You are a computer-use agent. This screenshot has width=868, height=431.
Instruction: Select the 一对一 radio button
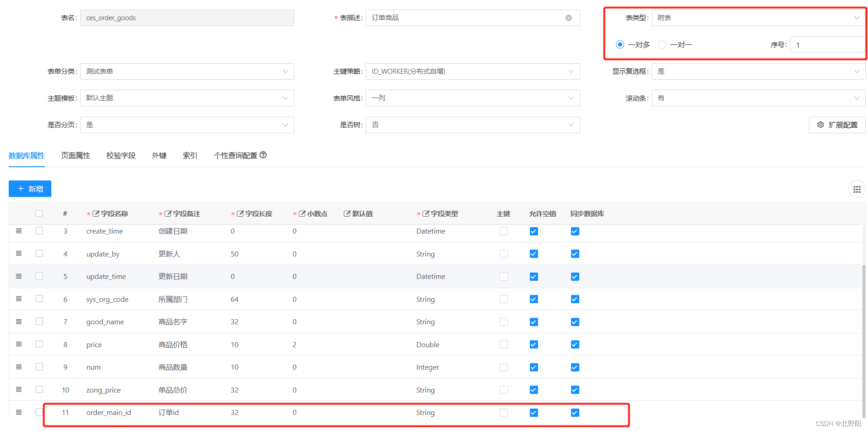click(x=662, y=44)
